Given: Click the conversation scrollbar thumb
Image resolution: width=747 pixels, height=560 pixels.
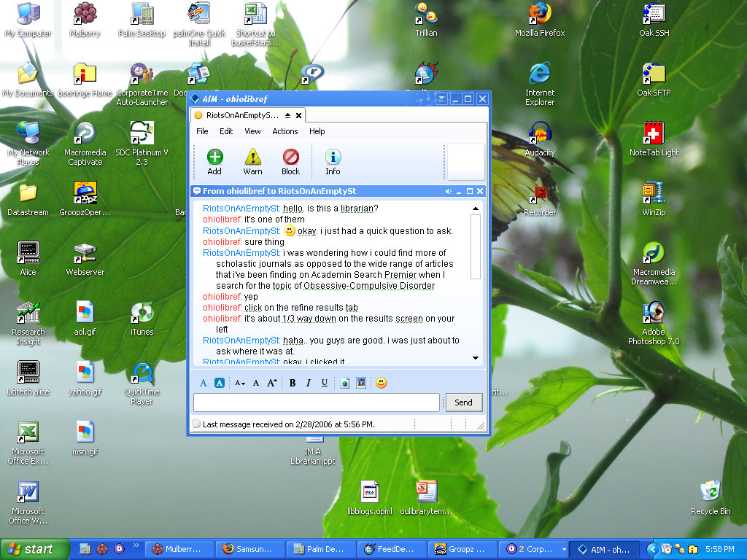Looking at the screenshot, I should [475, 246].
